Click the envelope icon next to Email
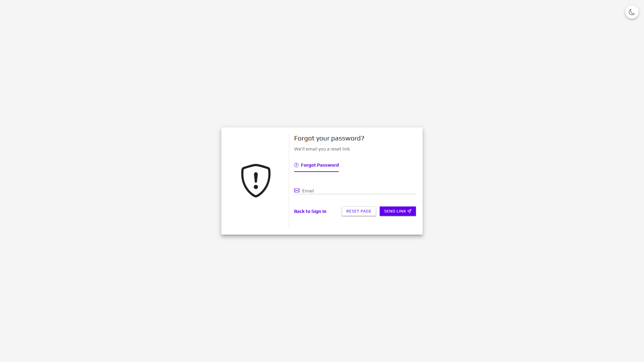This screenshot has height=362, width=644. pos(297,190)
